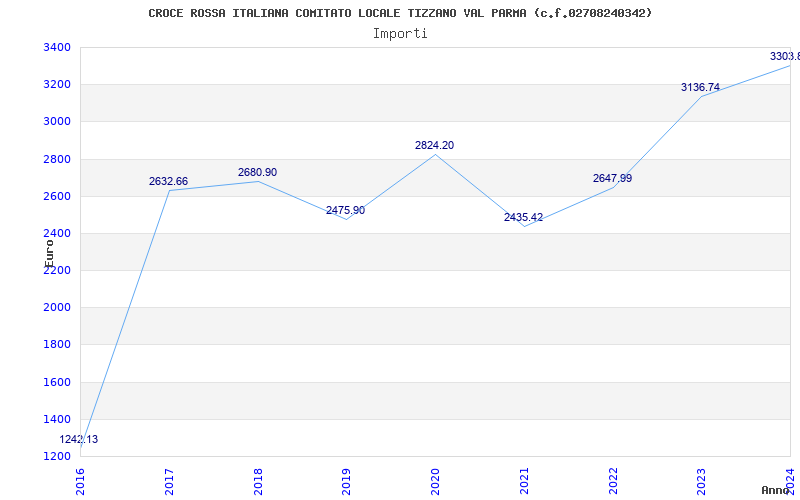Select data label 2475.90
This screenshot has height=500, width=800.
point(345,210)
